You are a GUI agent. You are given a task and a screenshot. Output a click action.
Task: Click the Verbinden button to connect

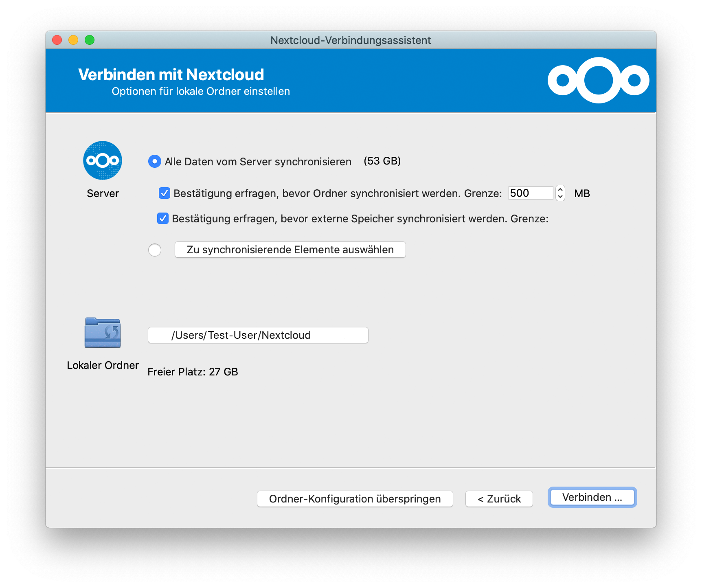tap(592, 497)
